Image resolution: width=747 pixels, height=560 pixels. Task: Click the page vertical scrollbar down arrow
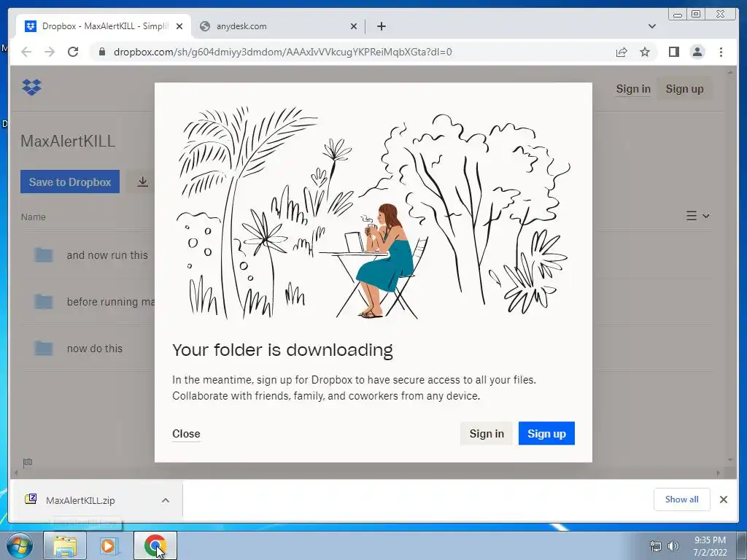click(729, 459)
